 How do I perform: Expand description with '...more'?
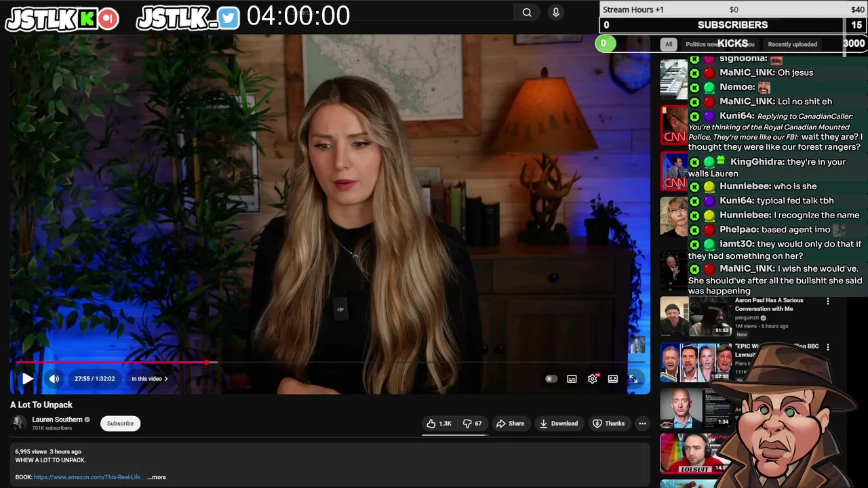click(x=157, y=477)
